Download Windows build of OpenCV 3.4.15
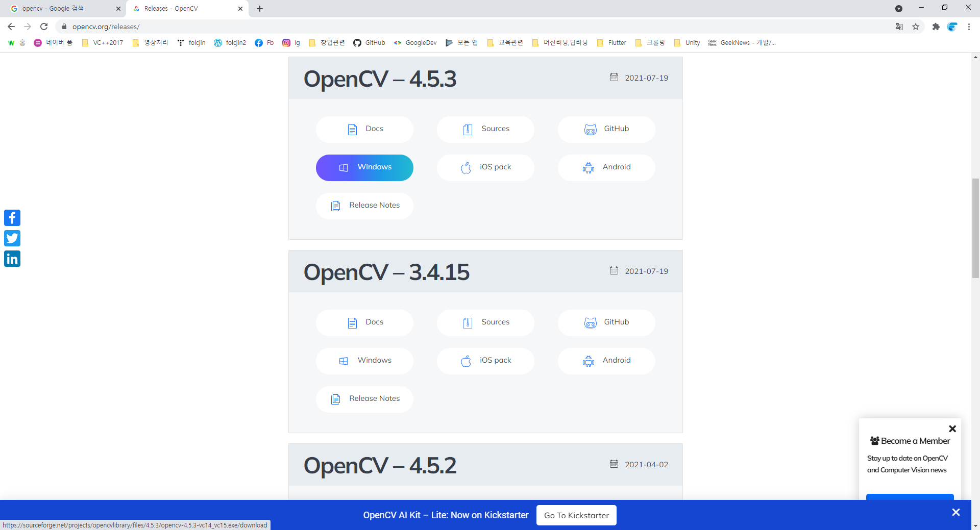 point(364,361)
